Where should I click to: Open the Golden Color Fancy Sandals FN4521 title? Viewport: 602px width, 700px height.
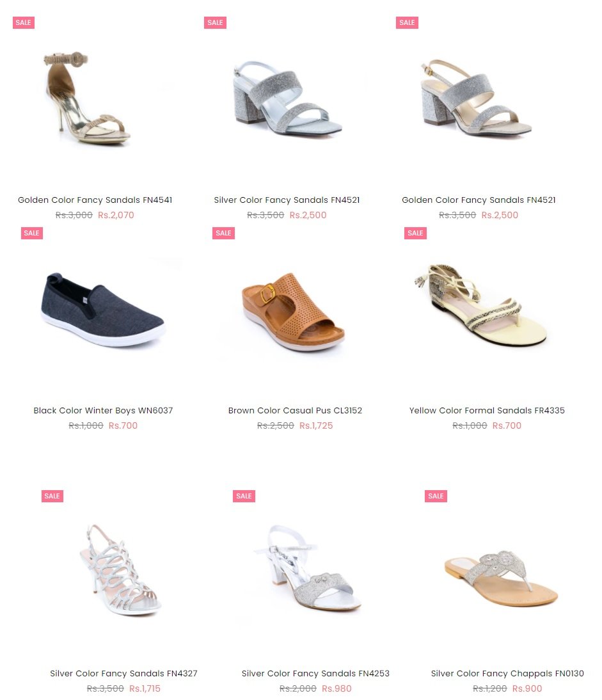pyautogui.click(x=479, y=200)
